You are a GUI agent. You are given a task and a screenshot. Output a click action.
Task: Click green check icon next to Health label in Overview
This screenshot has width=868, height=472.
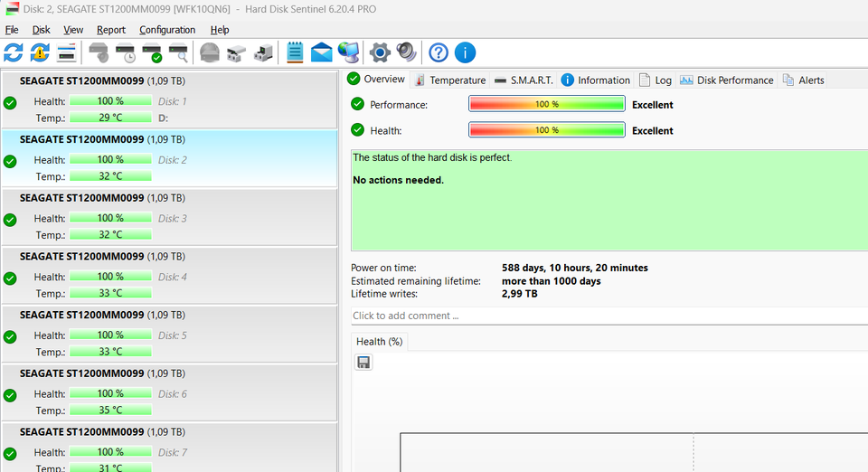pyautogui.click(x=358, y=130)
